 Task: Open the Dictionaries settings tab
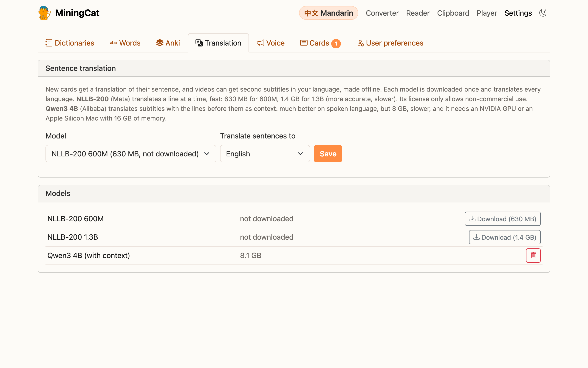pos(70,43)
